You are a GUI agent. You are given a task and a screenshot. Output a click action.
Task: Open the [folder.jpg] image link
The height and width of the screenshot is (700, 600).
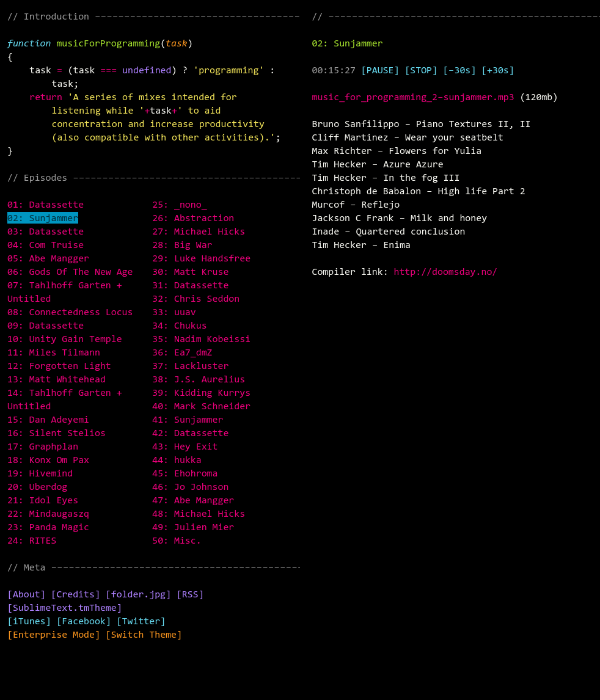tap(139, 595)
